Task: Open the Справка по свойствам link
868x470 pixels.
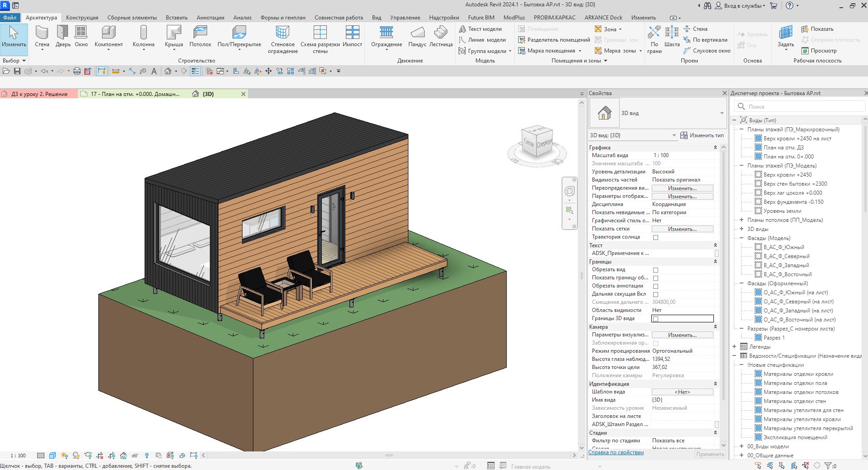Action: click(x=616, y=452)
